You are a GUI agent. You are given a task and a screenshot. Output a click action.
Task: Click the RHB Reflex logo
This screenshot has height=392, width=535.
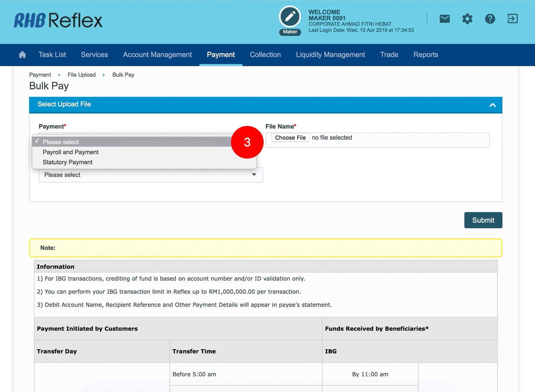click(58, 20)
